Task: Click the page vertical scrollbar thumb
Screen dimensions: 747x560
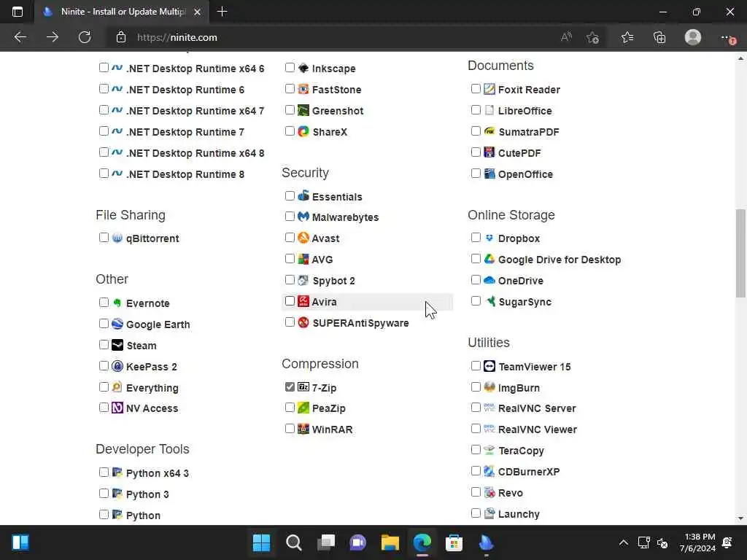Action: [x=741, y=253]
